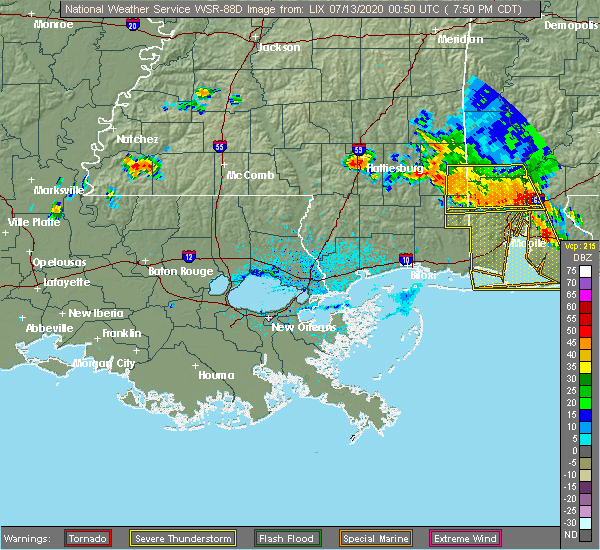Click the Houma city label

216,375
